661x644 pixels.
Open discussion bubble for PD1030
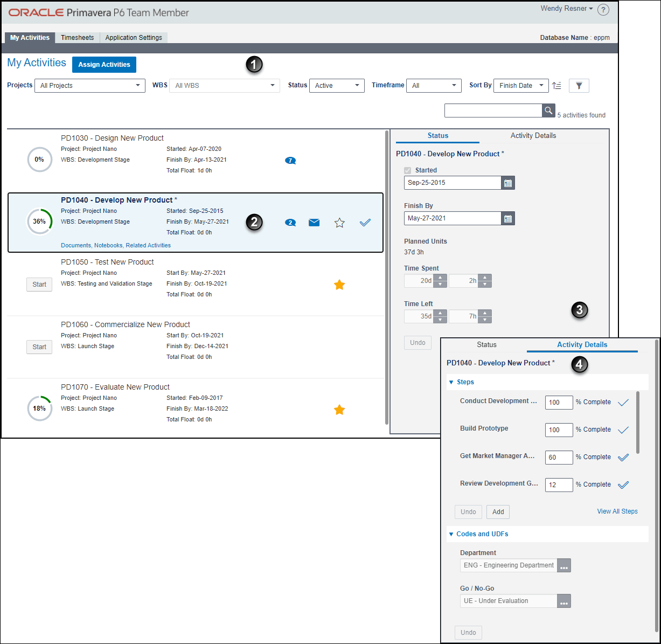[x=290, y=161]
